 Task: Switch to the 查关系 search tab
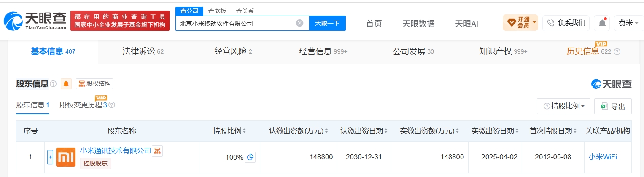[x=245, y=11]
